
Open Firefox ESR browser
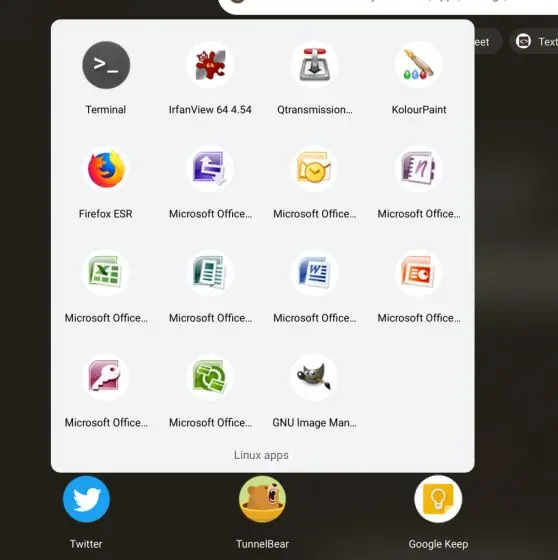[x=106, y=169]
